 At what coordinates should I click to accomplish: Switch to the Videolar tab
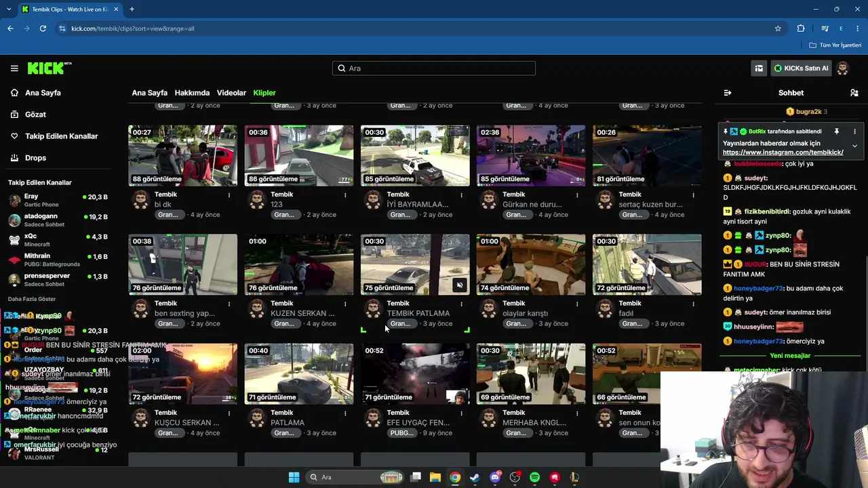pyautogui.click(x=231, y=93)
